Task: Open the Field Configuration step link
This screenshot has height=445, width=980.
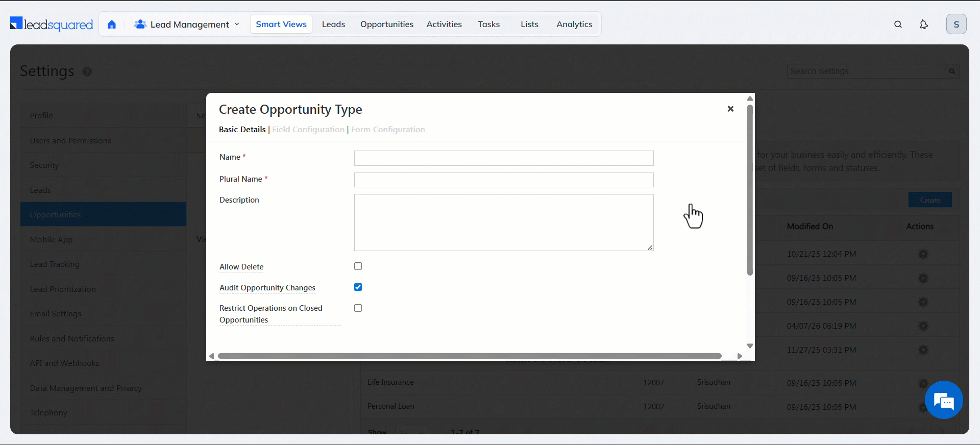Action: coord(308,130)
